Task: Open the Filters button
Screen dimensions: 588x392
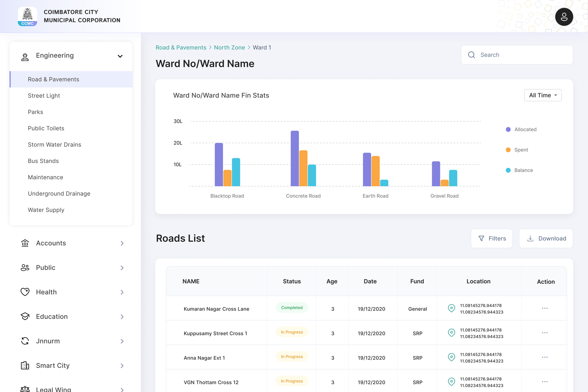Action: (492, 238)
